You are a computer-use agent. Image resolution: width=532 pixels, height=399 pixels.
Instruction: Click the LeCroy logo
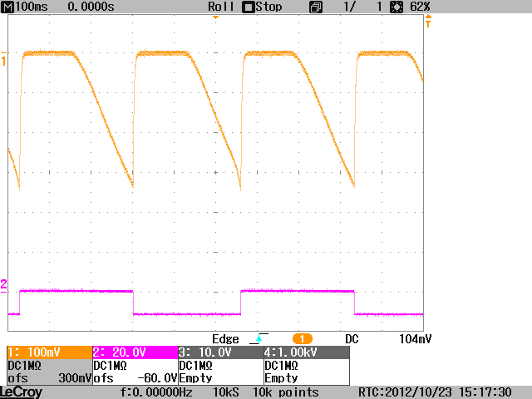pyautogui.click(x=21, y=392)
